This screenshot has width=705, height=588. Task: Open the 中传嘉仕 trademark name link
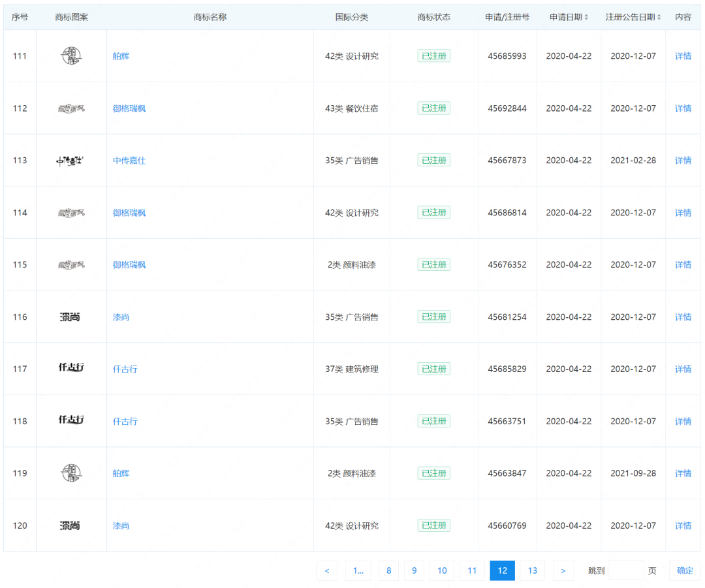click(x=129, y=161)
